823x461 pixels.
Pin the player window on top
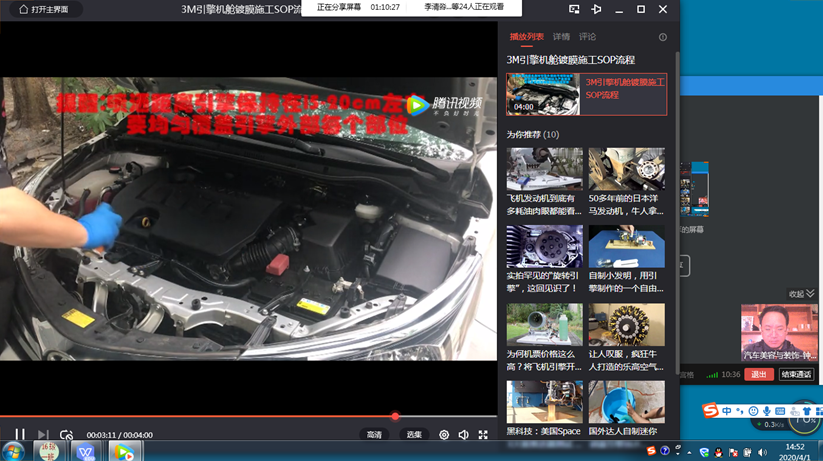596,9
